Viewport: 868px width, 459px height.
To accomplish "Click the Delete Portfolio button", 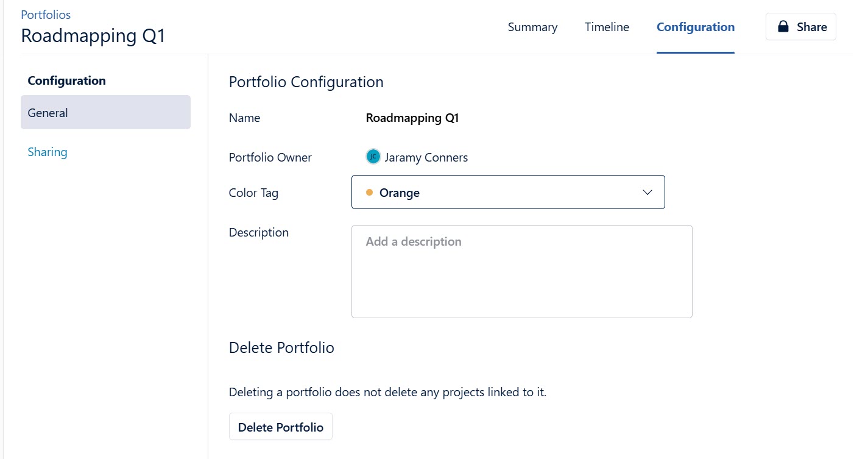I will (x=280, y=427).
